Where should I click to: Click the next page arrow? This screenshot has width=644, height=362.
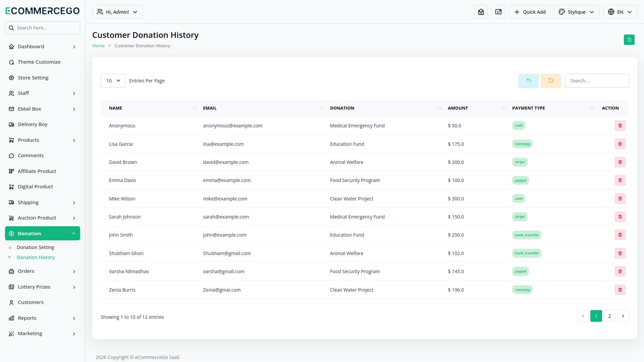point(623,316)
